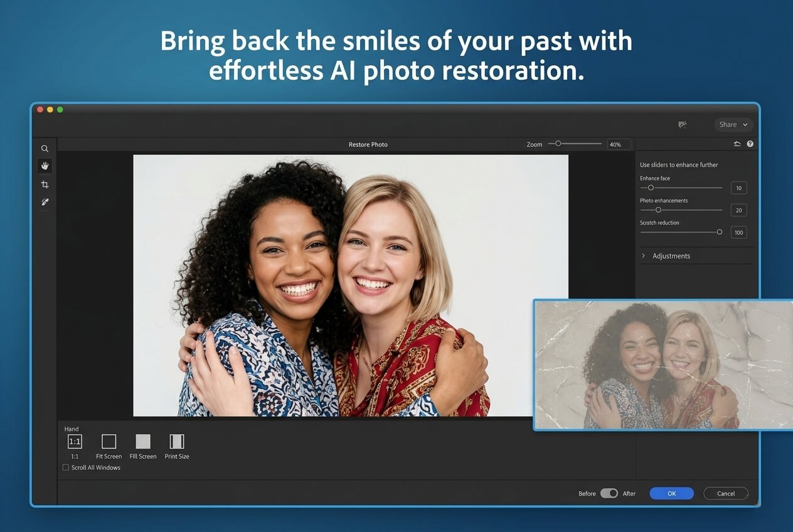Enable Scroll All Windows

[66, 467]
